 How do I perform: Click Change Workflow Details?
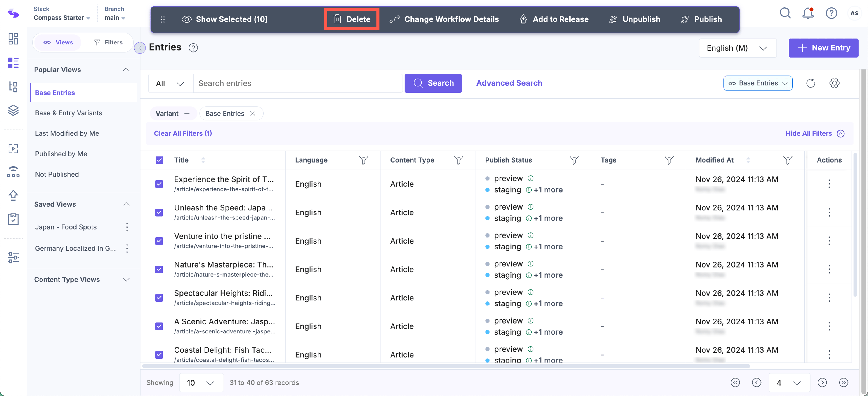pyautogui.click(x=444, y=19)
